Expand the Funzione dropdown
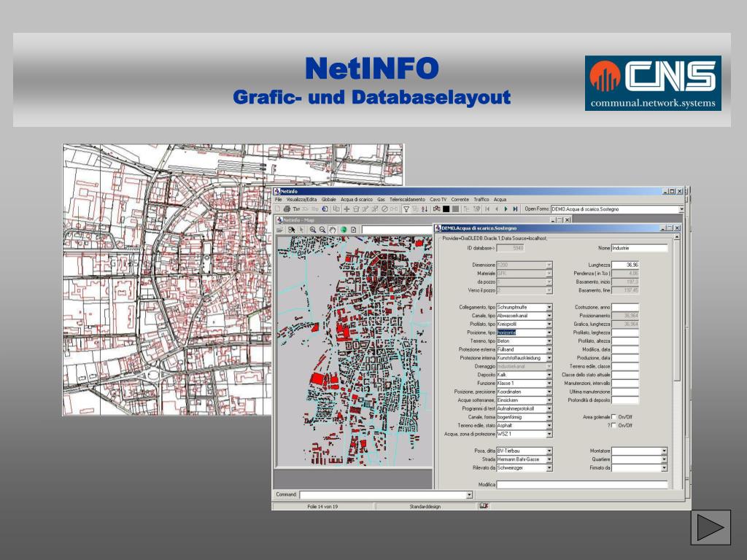This screenshot has width=747, height=560. pyautogui.click(x=549, y=384)
